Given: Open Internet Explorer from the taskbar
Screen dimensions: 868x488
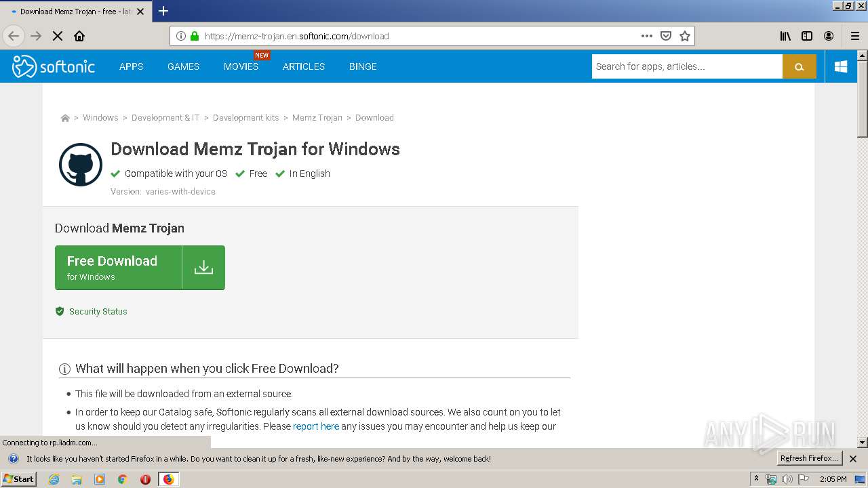Looking at the screenshot, I should pos(54,479).
